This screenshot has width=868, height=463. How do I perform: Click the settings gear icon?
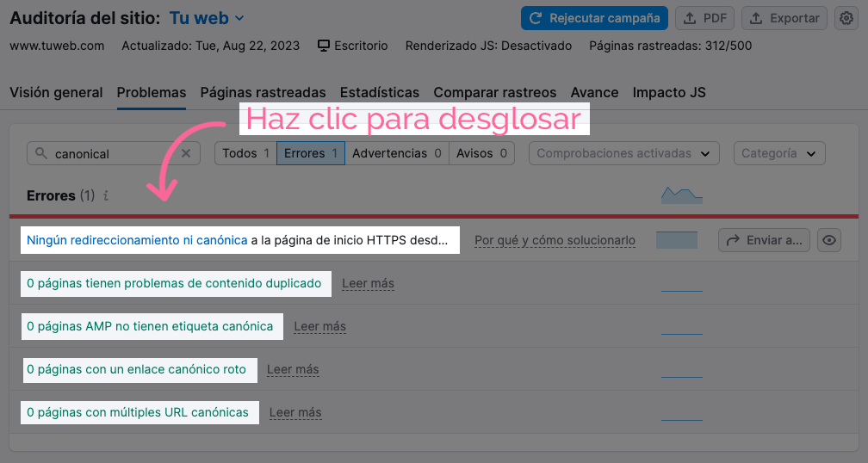tap(846, 18)
